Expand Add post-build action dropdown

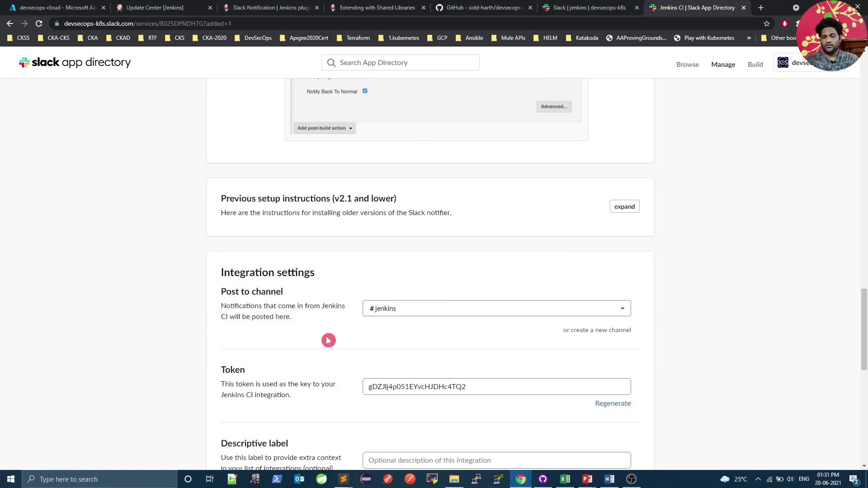(324, 128)
